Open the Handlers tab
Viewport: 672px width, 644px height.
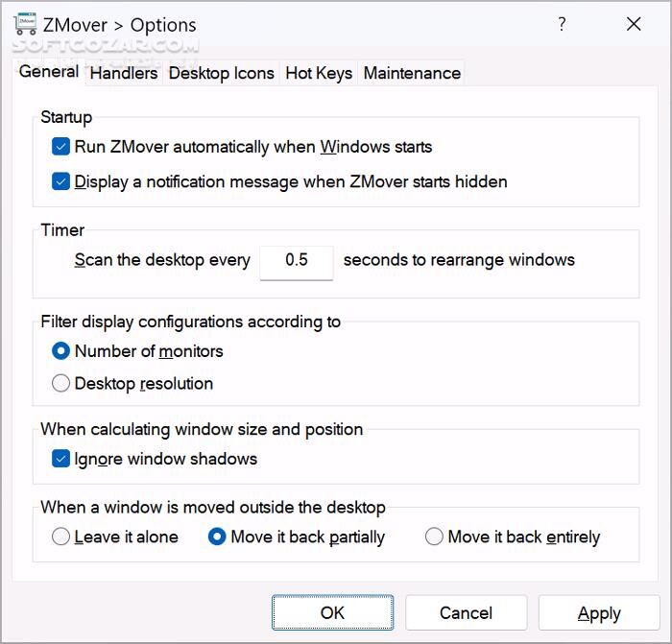click(124, 73)
